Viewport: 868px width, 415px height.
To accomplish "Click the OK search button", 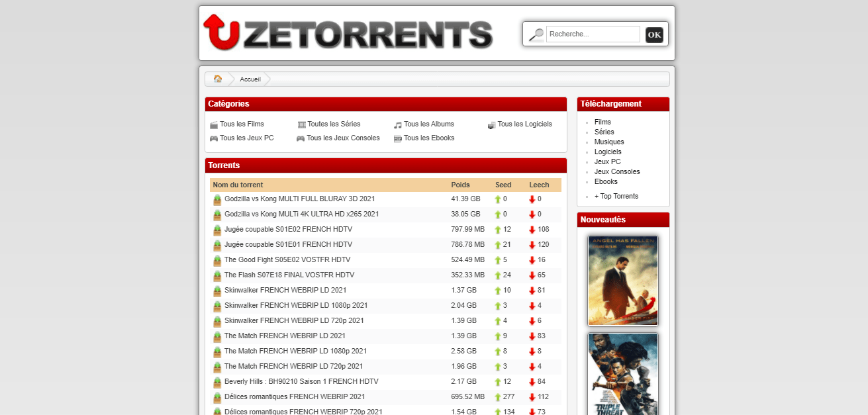I will pyautogui.click(x=654, y=35).
